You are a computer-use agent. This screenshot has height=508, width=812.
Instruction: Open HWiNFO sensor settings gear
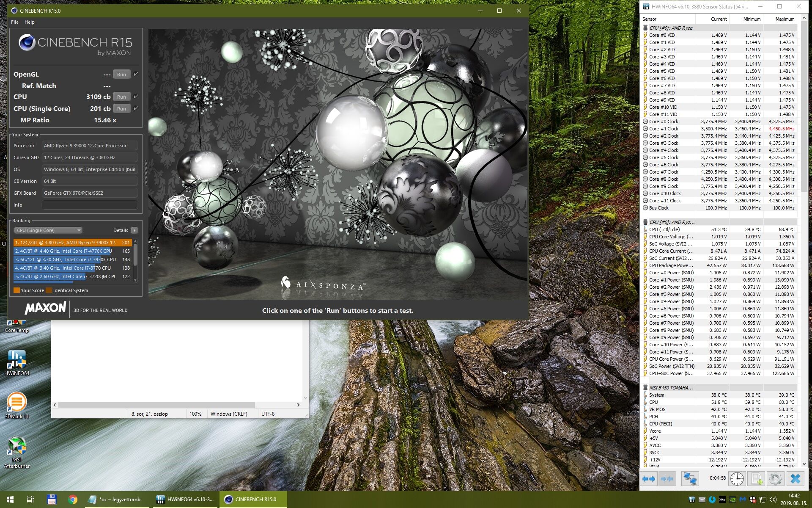[x=775, y=479]
